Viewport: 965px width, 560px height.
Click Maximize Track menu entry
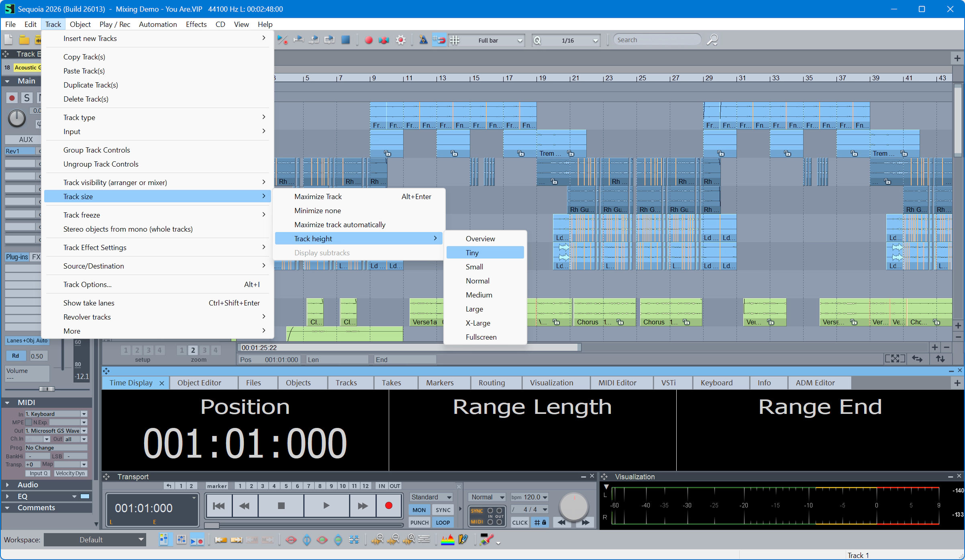coord(359,196)
